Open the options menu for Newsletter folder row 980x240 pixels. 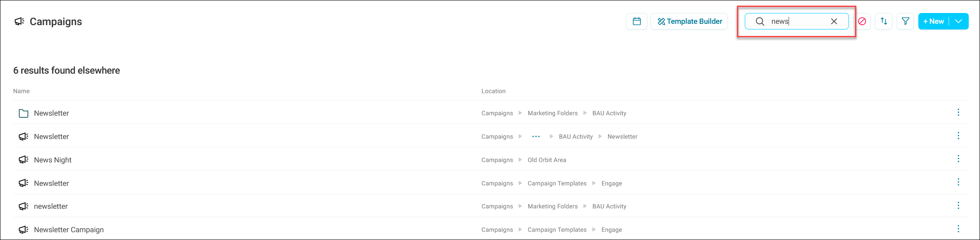(x=958, y=113)
